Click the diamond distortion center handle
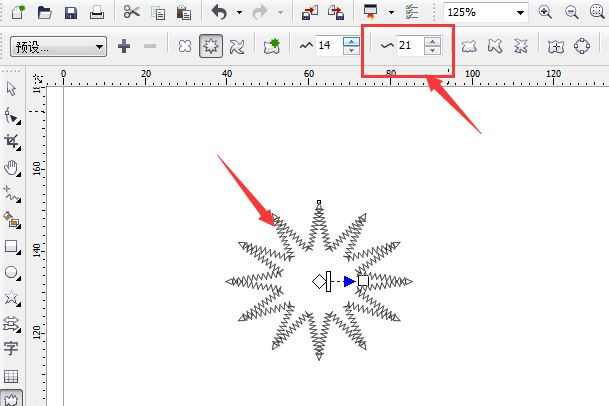 click(x=319, y=281)
